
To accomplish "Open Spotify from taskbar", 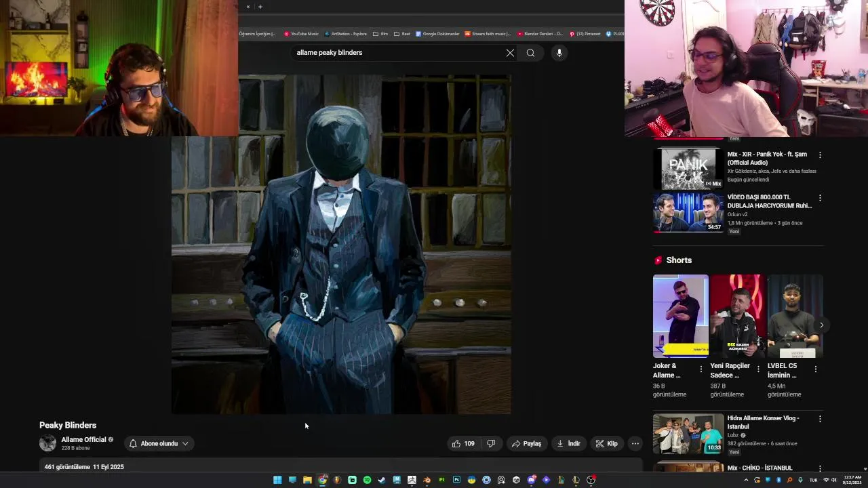I will (367, 480).
